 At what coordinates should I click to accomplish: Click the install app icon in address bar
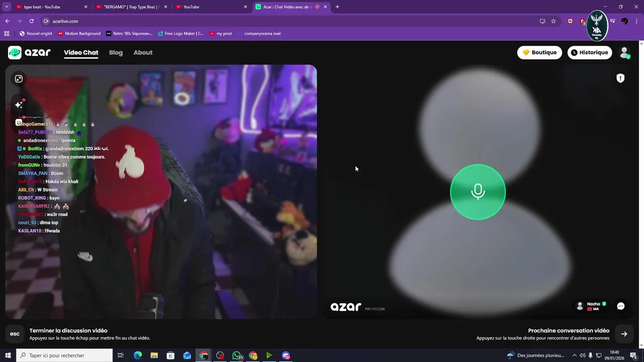pyautogui.click(x=542, y=21)
